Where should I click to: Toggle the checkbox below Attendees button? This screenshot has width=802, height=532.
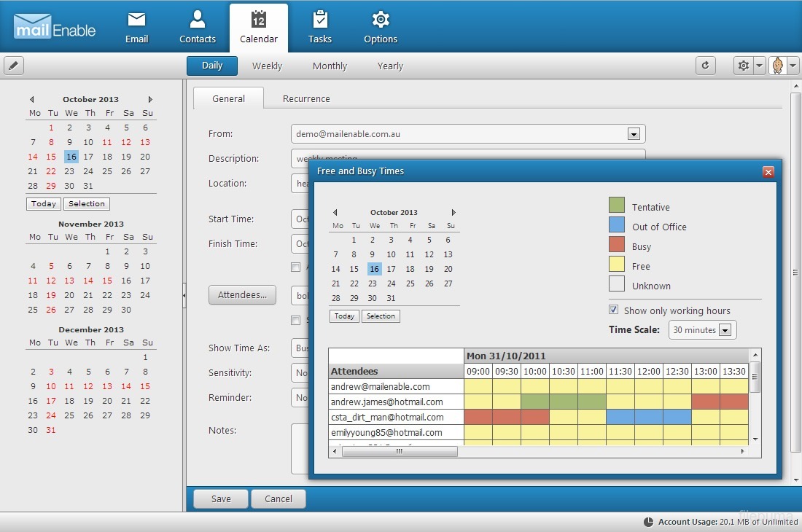(295, 320)
